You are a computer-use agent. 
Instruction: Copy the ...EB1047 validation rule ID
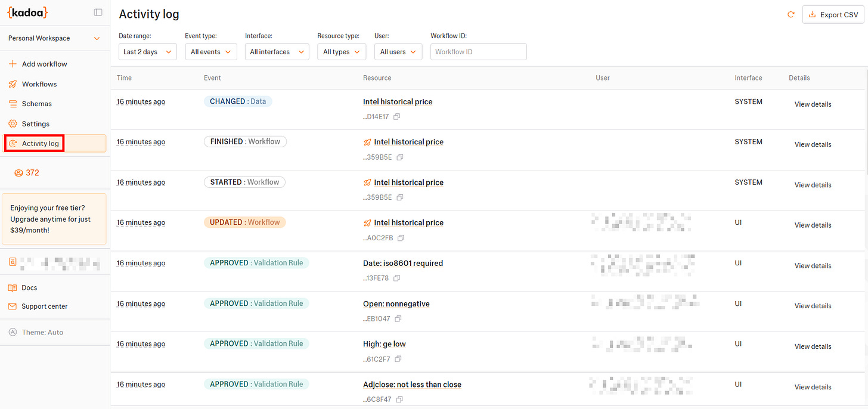(398, 318)
